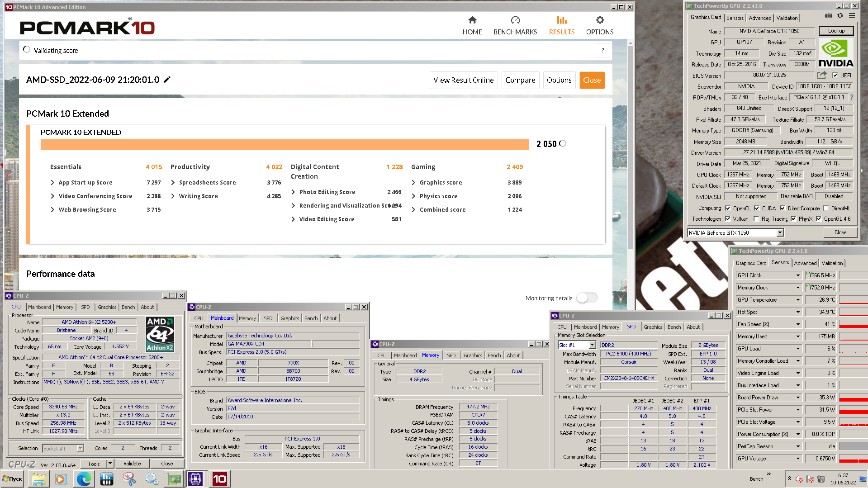Expand Graphics score row
The image size is (868, 488).
coord(413,182)
